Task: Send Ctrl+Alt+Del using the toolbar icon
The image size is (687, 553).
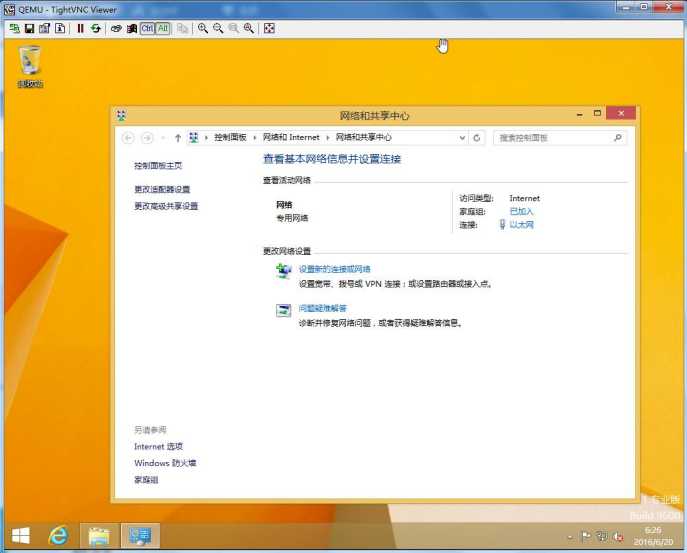Action: [x=116, y=28]
